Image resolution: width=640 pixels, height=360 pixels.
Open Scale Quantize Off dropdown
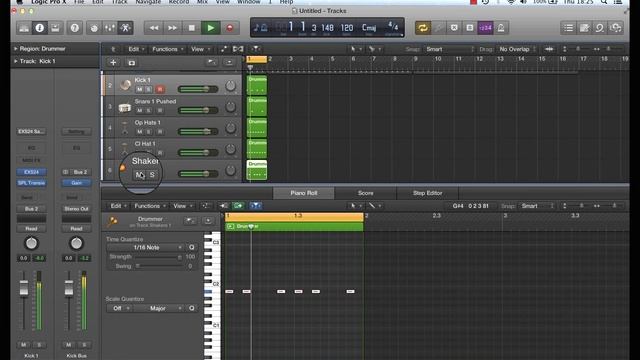(x=120, y=308)
